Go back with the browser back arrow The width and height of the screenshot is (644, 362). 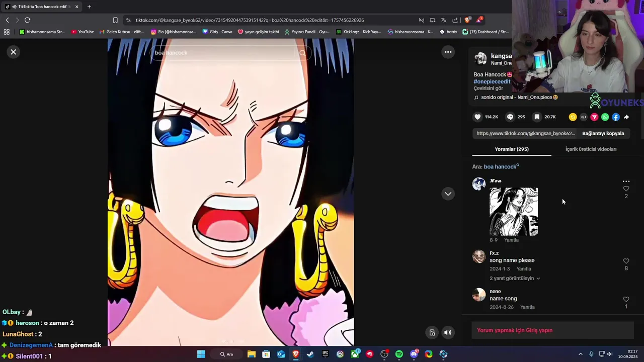[7, 20]
